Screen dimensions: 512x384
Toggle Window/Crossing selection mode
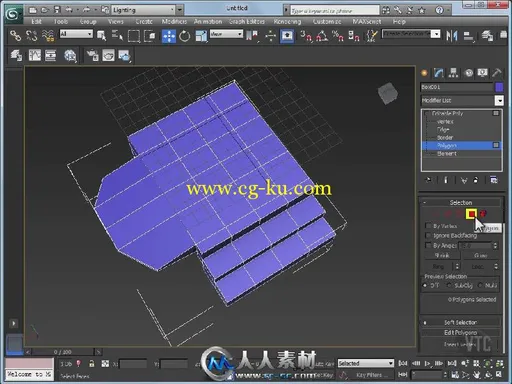pos(150,36)
